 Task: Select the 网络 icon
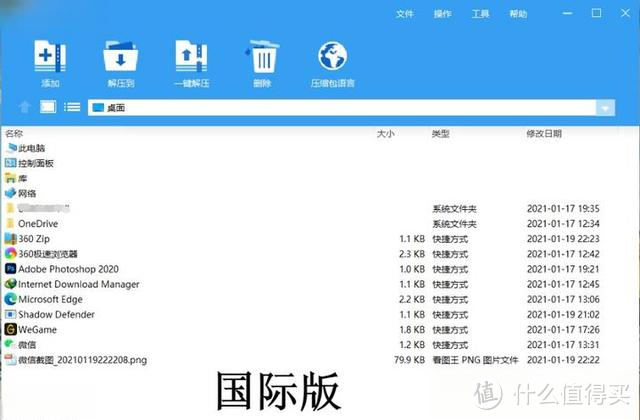[11, 193]
